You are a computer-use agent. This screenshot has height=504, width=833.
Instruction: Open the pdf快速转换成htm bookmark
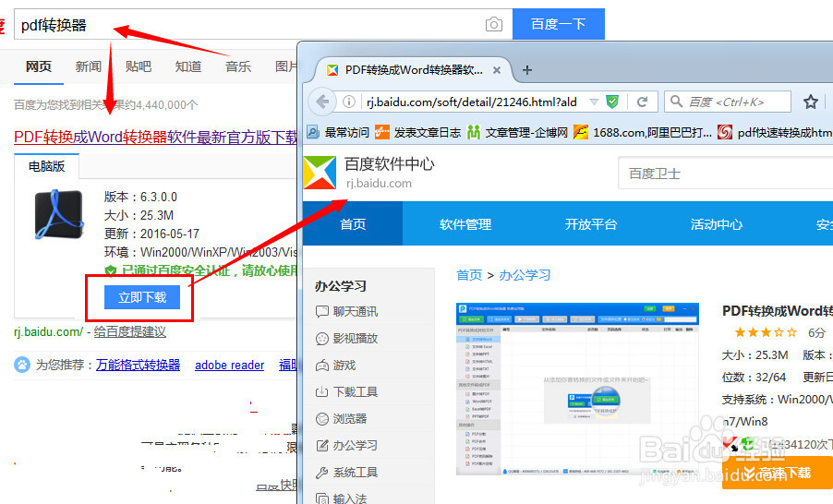(x=775, y=132)
